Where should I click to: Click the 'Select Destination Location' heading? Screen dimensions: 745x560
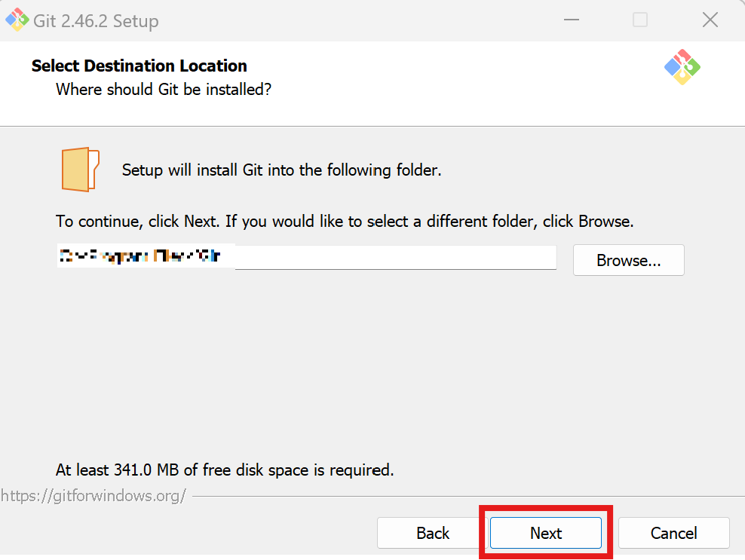tap(139, 66)
